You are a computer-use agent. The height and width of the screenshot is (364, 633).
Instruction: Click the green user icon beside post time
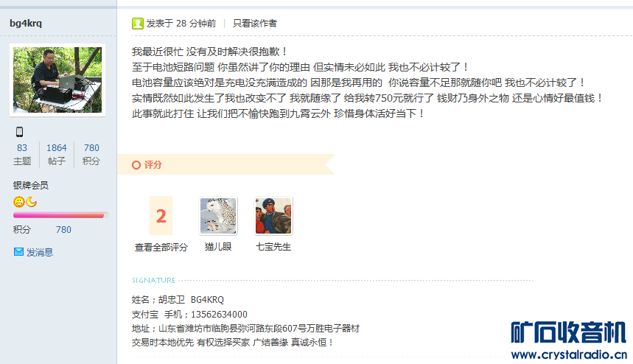[138, 24]
